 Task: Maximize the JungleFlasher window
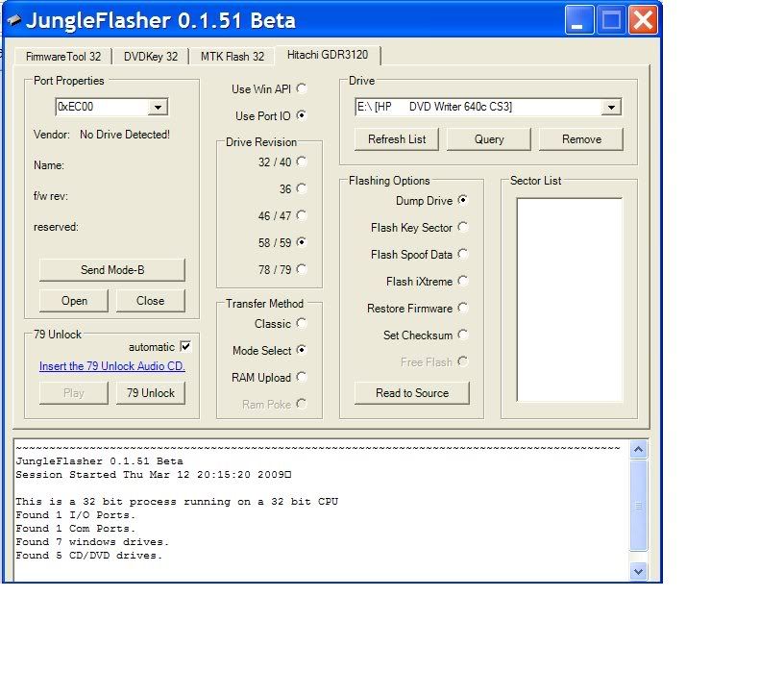611,20
